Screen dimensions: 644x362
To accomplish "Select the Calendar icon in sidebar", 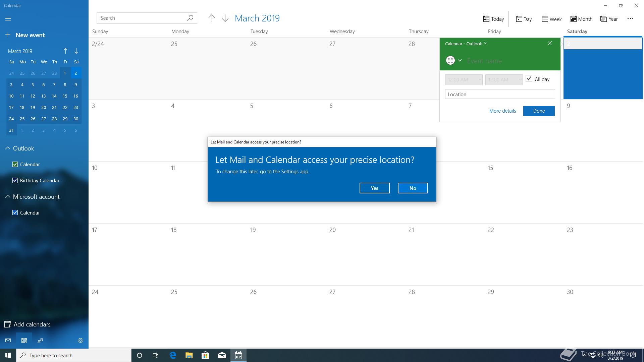I will coord(24,341).
